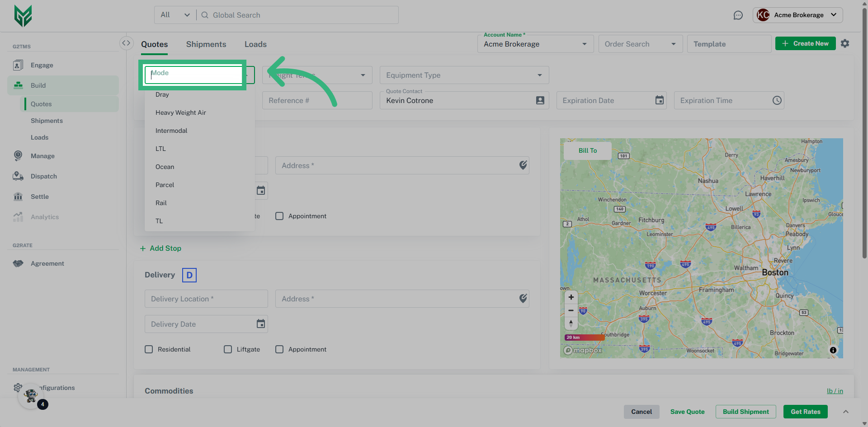
Task: Expand the Equipment Type dropdown
Action: (x=539, y=75)
